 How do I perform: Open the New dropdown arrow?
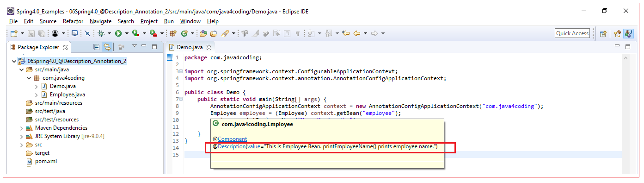pyautogui.click(x=22, y=33)
